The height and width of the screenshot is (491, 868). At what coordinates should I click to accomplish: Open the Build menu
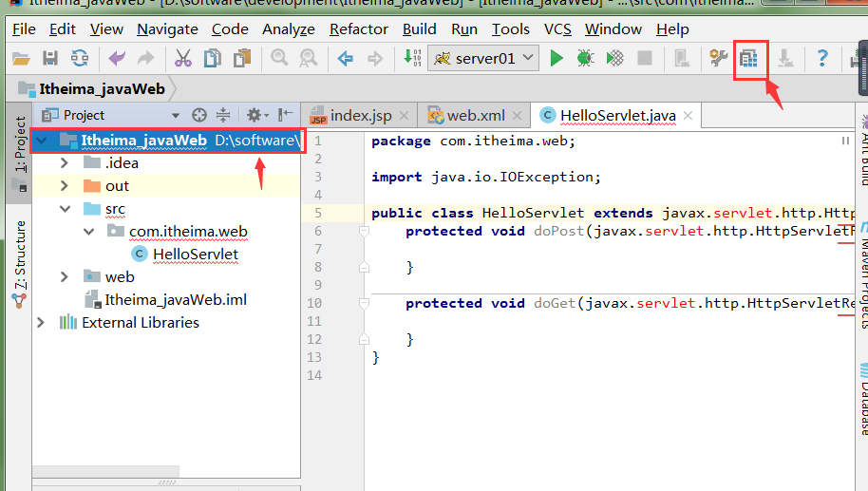coord(419,28)
